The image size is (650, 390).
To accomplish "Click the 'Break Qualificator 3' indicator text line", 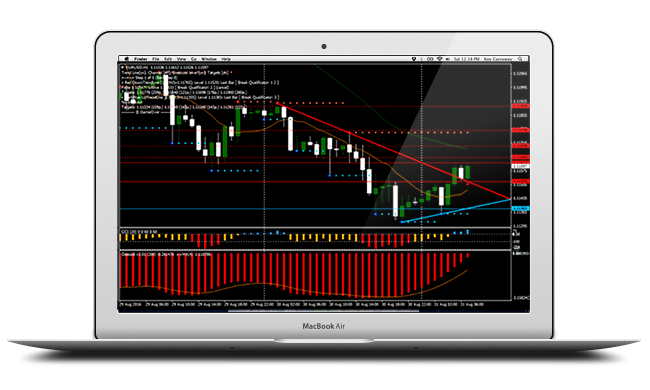I will (201, 97).
